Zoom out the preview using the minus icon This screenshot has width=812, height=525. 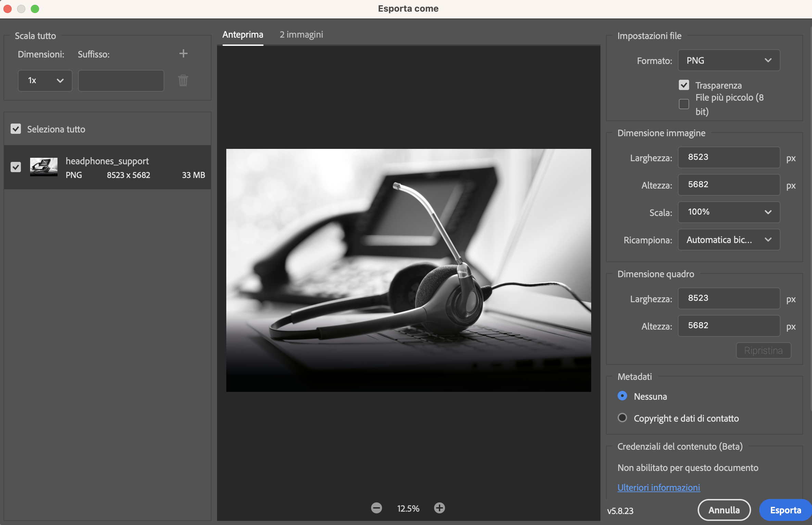pyautogui.click(x=377, y=508)
